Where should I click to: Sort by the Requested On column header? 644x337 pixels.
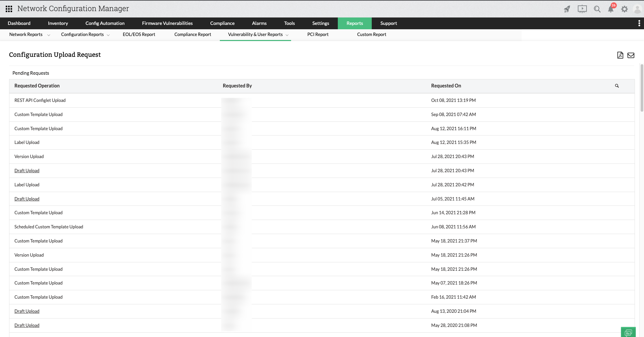pos(446,86)
